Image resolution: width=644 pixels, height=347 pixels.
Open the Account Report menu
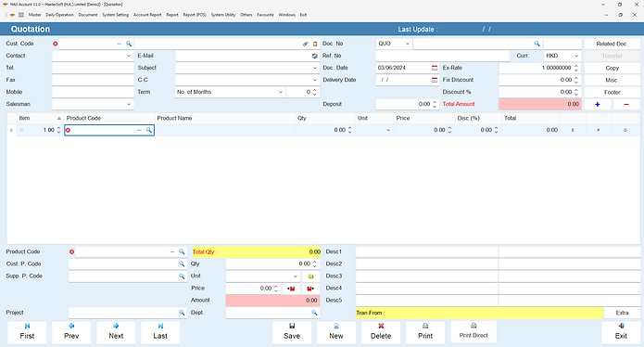click(147, 15)
